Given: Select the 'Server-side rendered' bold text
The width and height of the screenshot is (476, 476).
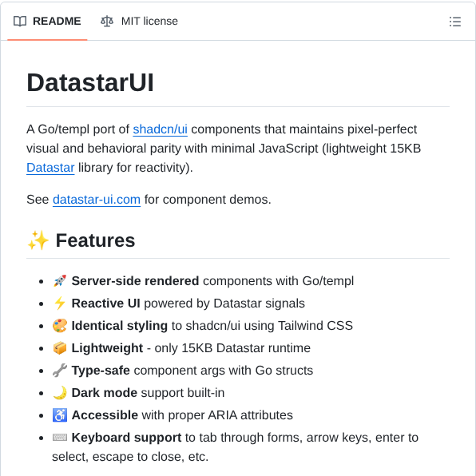Looking at the screenshot, I should [x=135, y=281].
